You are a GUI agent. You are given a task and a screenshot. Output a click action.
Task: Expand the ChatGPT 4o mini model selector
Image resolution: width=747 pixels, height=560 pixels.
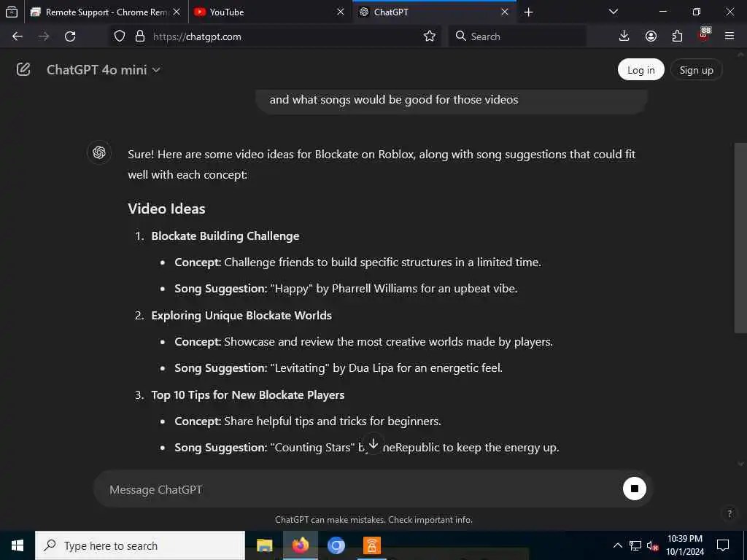coord(104,70)
